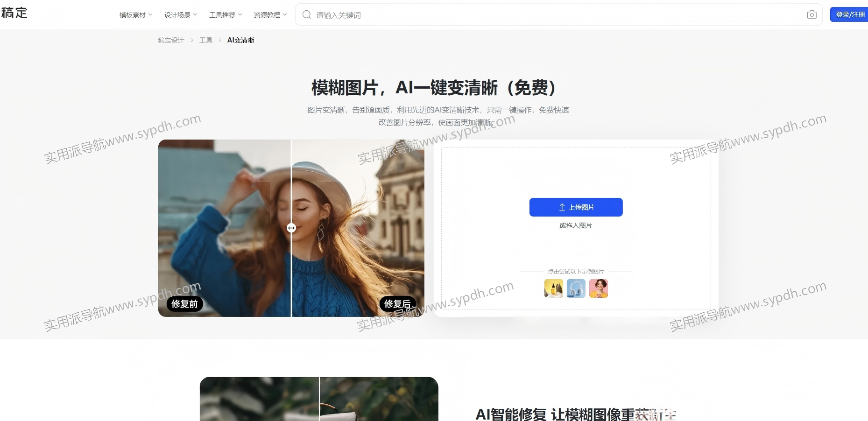Image resolution: width=868 pixels, height=421 pixels.
Task: Open the 资源教程 dropdown menu
Action: [x=270, y=15]
